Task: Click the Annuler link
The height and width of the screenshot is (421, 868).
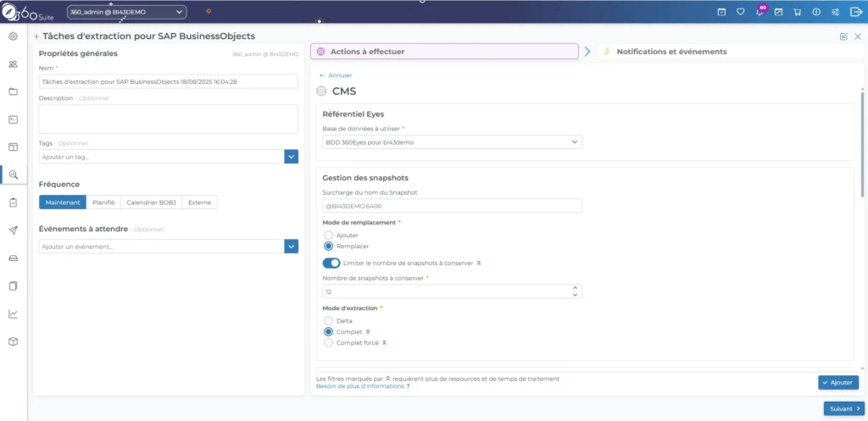Action: pos(336,75)
